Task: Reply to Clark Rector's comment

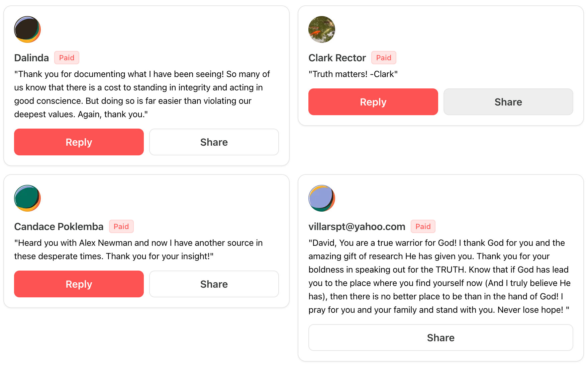Action: coord(373,102)
